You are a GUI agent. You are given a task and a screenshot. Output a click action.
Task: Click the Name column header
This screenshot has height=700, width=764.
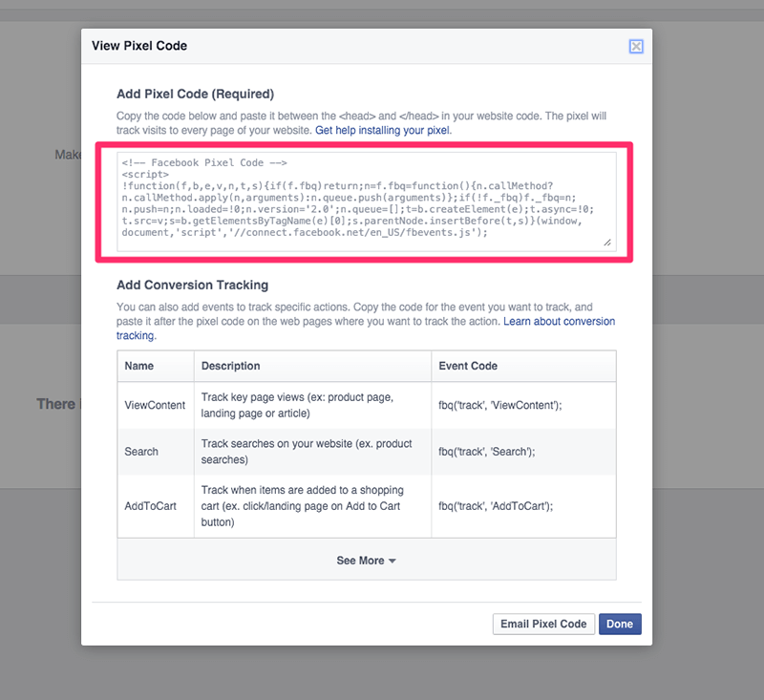[139, 366]
